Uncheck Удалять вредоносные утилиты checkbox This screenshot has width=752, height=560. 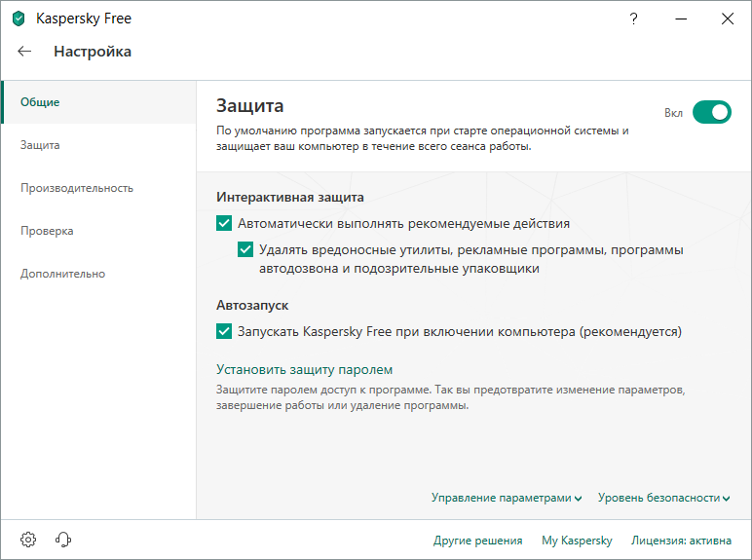(245, 249)
